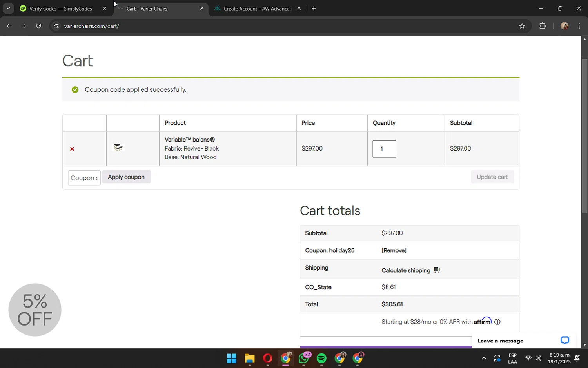Click the Affirm logo
The image size is (588, 368).
[x=483, y=321]
